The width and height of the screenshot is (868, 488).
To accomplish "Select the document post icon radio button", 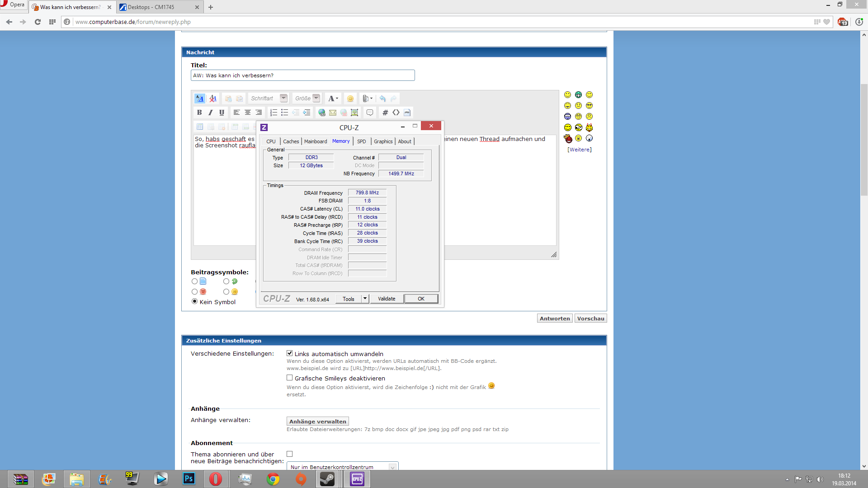I will pos(194,281).
